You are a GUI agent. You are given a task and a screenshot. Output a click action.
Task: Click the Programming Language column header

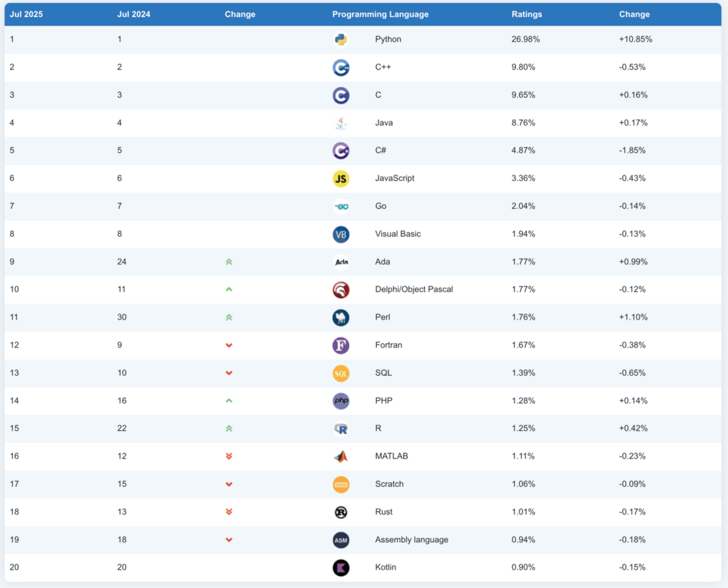tap(380, 15)
